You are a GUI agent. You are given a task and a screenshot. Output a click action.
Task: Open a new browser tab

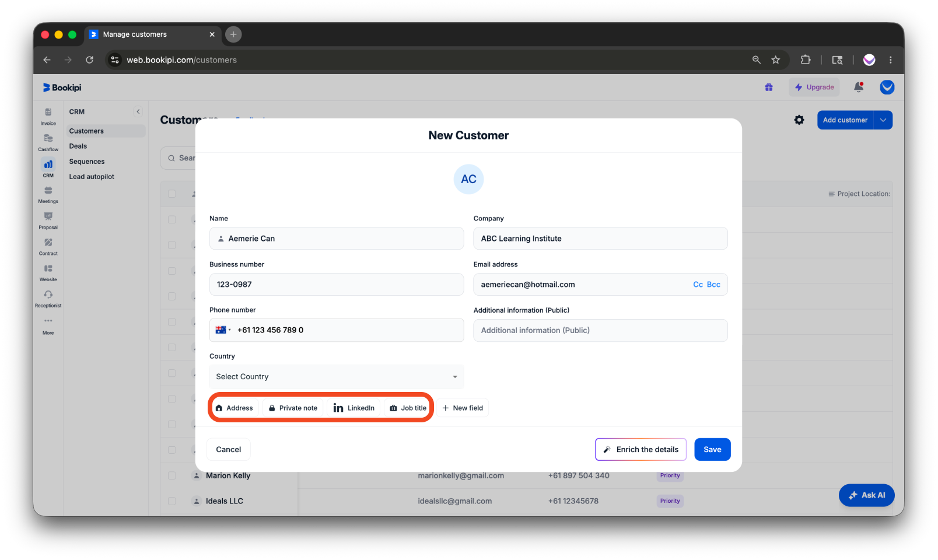pos(233,34)
